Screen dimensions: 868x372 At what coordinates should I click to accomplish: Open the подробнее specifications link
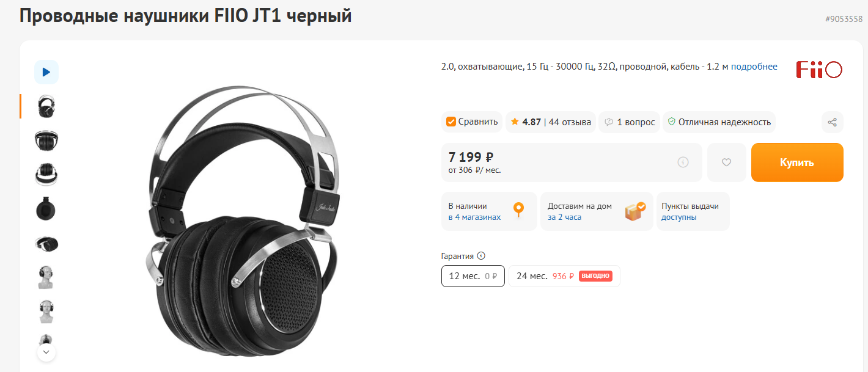point(754,67)
